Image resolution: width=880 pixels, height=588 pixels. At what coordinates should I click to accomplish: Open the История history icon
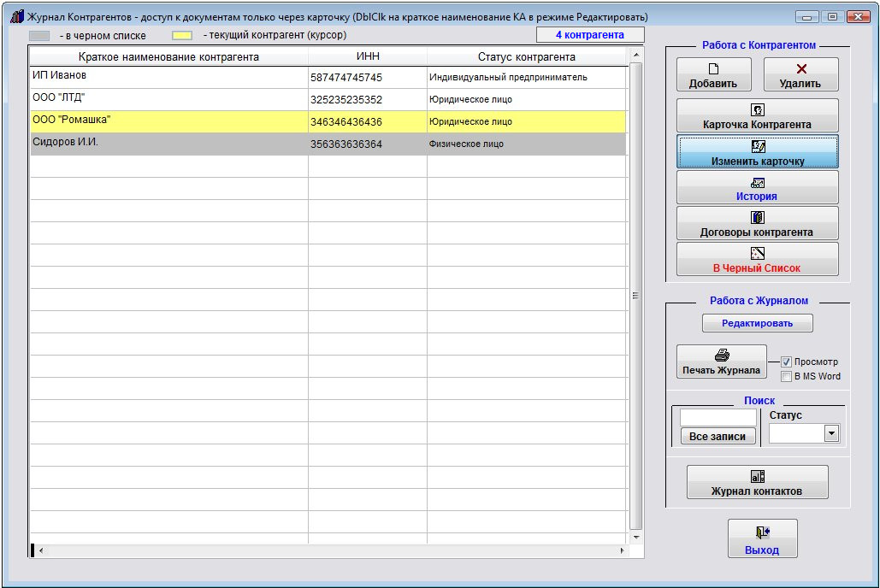click(x=757, y=182)
